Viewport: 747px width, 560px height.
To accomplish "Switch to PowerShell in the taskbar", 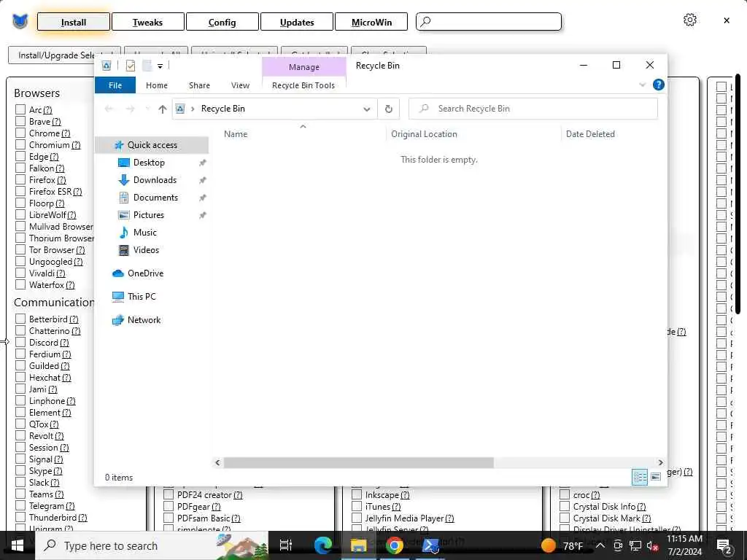I will point(430,545).
